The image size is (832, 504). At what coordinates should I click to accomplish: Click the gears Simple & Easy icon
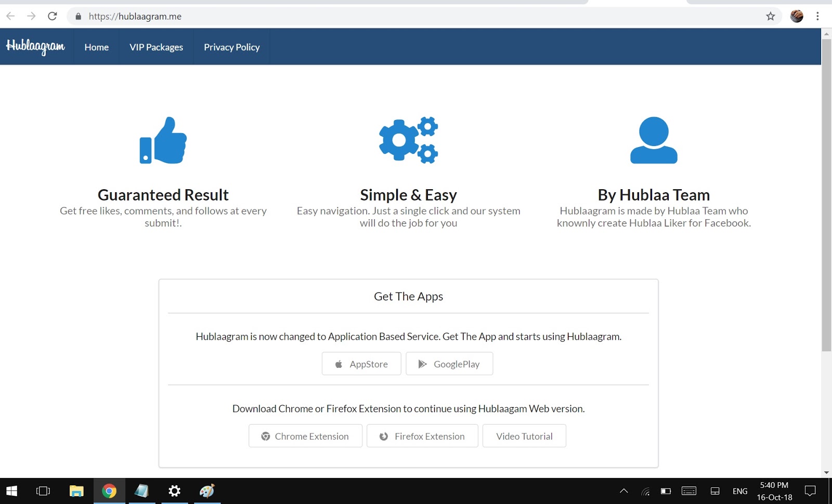tap(409, 140)
